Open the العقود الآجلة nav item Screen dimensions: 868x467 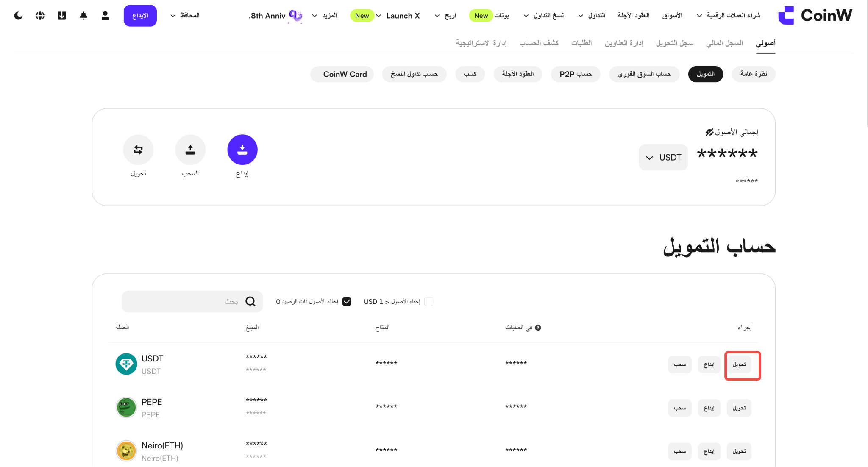634,16
